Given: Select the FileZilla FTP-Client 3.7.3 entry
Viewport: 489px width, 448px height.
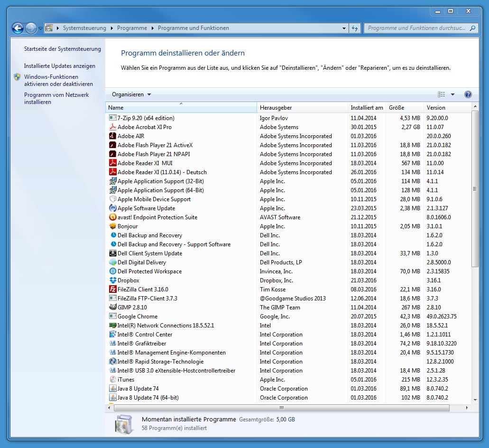Looking at the screenshot, I should (x=147, y=298).
